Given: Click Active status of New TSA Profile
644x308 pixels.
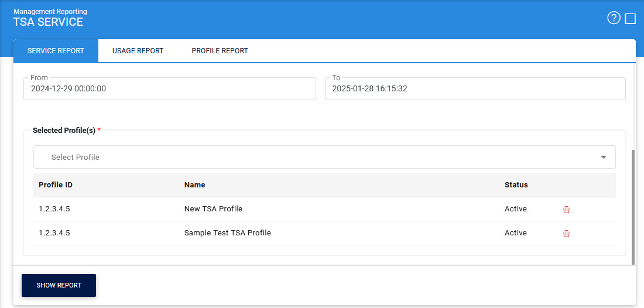Looking at the screenshot, I should 515,209.
